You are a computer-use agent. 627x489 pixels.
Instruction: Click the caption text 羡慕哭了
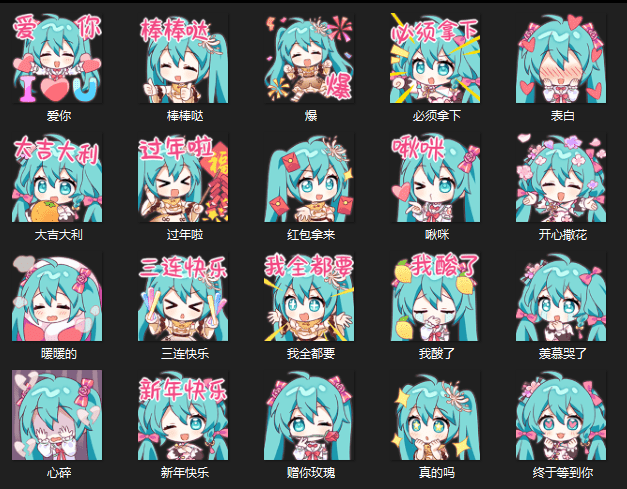(x=563, y=354)
